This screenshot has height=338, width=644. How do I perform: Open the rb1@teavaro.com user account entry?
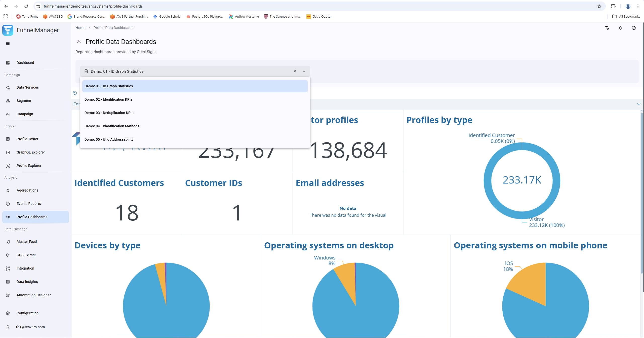(x=30, y=327)
